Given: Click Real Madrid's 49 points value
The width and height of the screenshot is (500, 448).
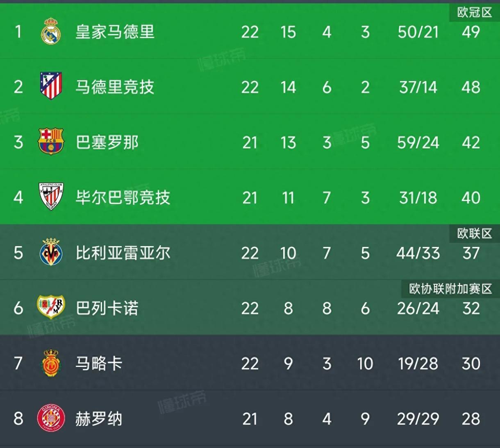Looking at the screenshot, I should pyautogui.click(x=470, y=32).
